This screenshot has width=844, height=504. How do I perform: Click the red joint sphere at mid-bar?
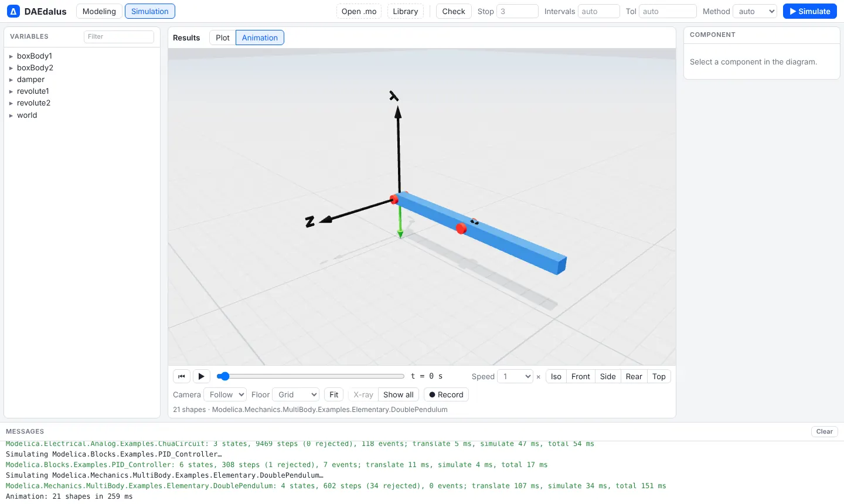(461, 229)
